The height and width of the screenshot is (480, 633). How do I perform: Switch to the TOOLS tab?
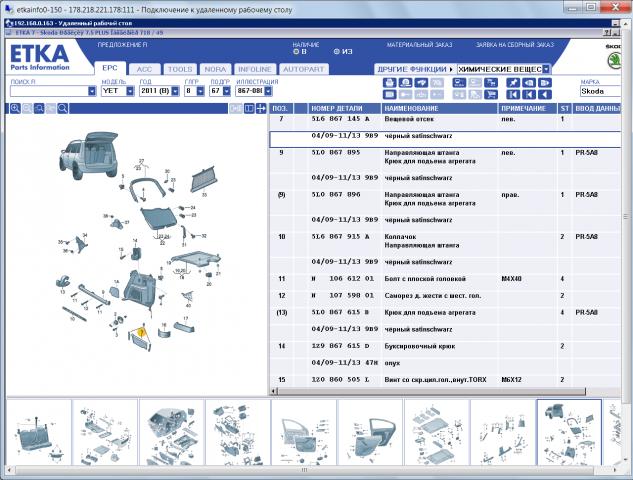coord(180,69)
